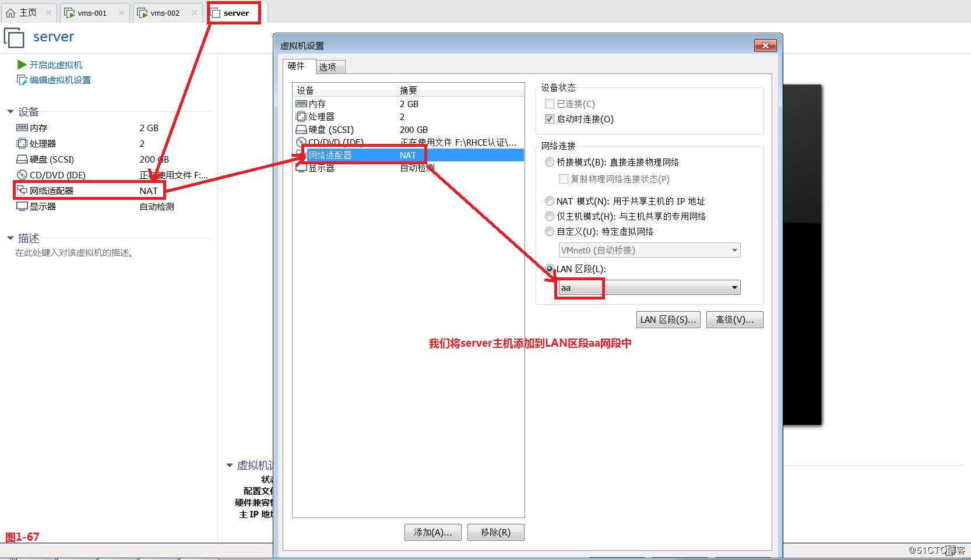Image resolution: width=971 pixels, height=560 pixels.
Task: Click the 编辑虚拟机设置 link
Action: 61,80
